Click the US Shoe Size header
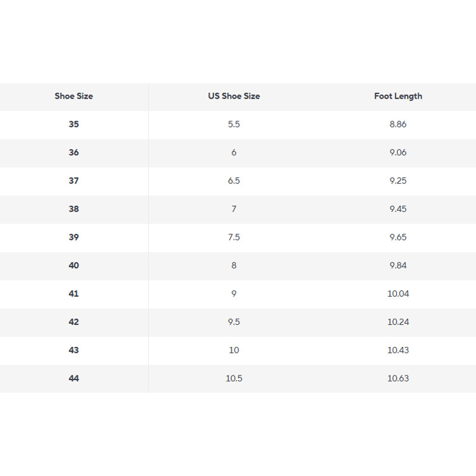The width and height of the screenshot is (476, 476). (x=234, y=96)
